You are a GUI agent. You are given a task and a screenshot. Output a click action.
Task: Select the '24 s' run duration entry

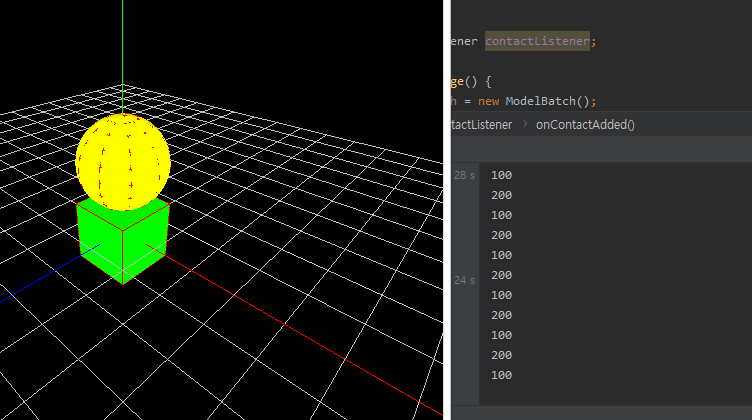[464, 280]
